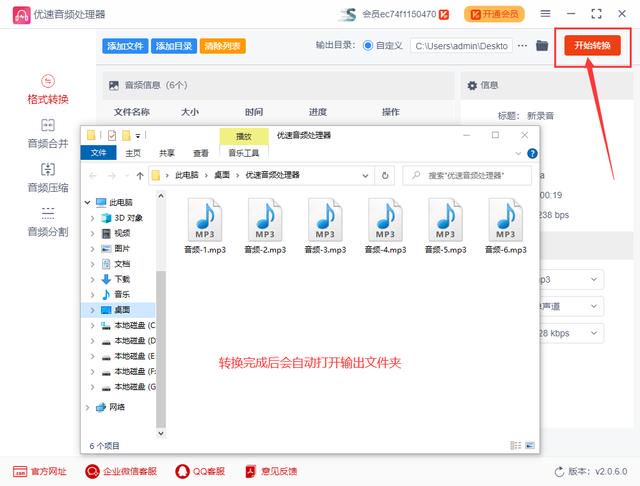
Task: Expand the ribbon chevron in Explorer
Action: (518, 153)
